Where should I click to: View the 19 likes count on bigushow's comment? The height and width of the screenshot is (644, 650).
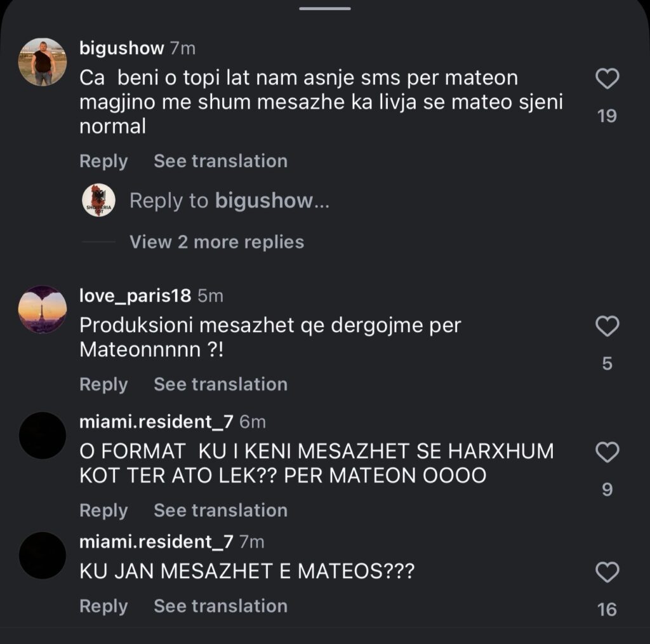(607, 116)
